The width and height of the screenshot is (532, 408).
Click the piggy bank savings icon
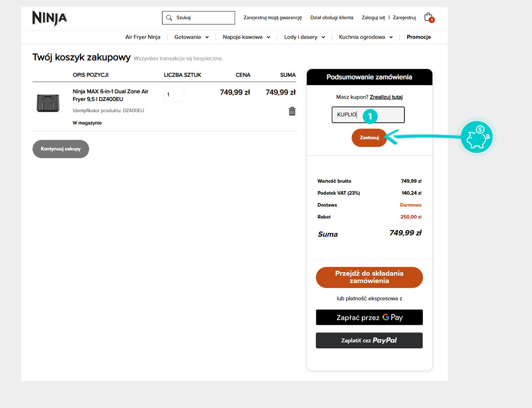coord(476,137)
